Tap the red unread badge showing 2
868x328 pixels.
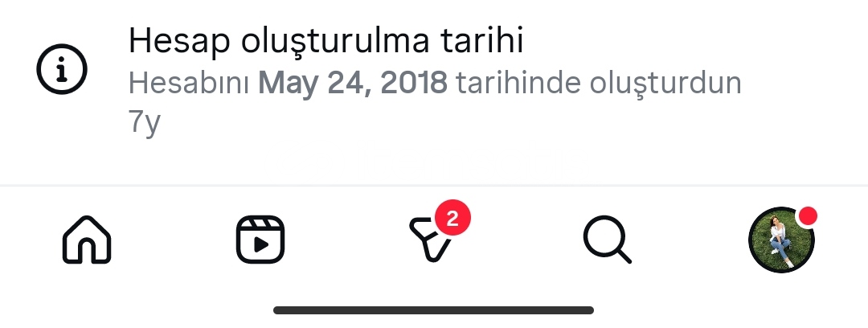452,219
